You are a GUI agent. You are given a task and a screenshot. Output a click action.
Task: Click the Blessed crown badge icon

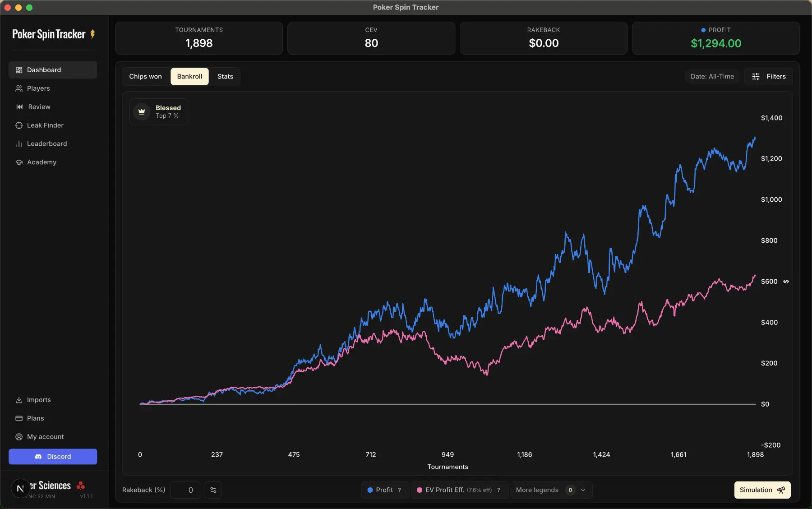click(x=142, y=112)
